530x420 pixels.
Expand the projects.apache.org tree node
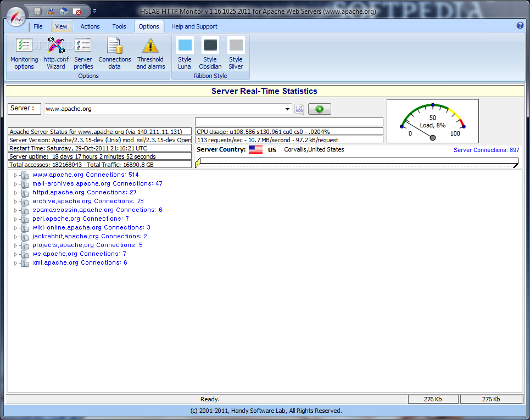coord(15,245)
